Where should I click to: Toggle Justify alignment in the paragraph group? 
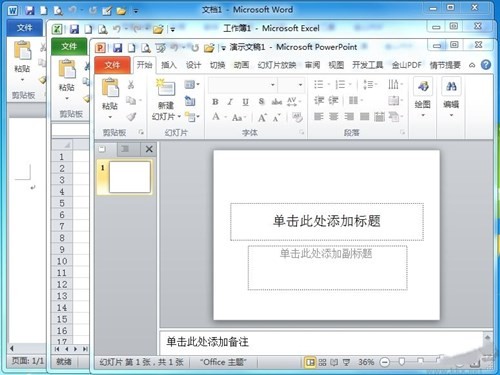364,116
